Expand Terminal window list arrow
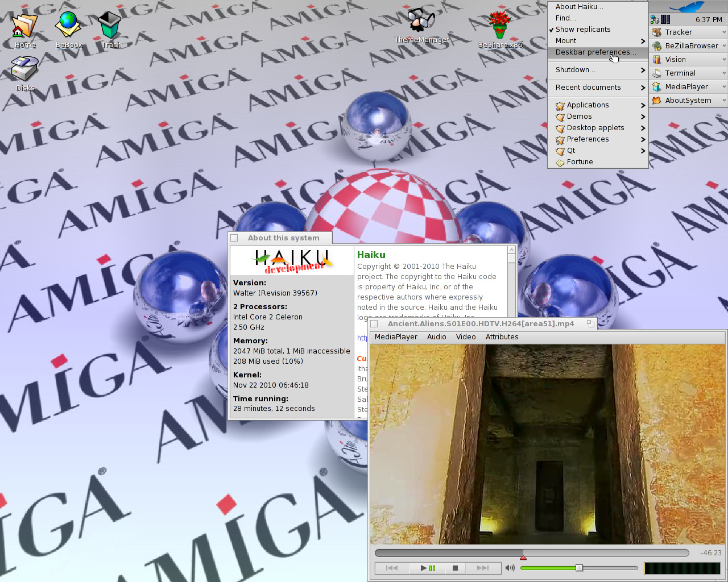 (724, 73)
